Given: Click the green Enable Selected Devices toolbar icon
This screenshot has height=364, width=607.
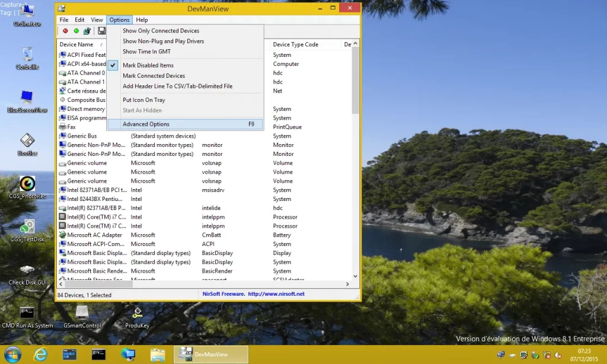Looking at the screenshot, I should 76,31.
